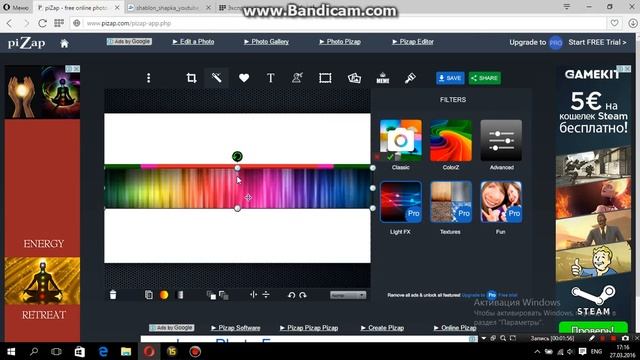This screenshot has height=360, width=640.
Task: Send selected layer to back
Action: (x=224, y=295)
